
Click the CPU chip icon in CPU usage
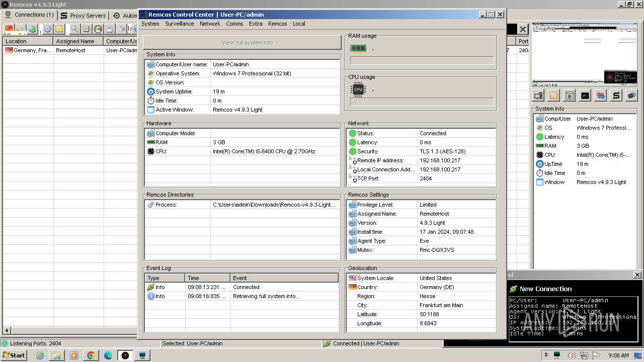pos(358,89)
